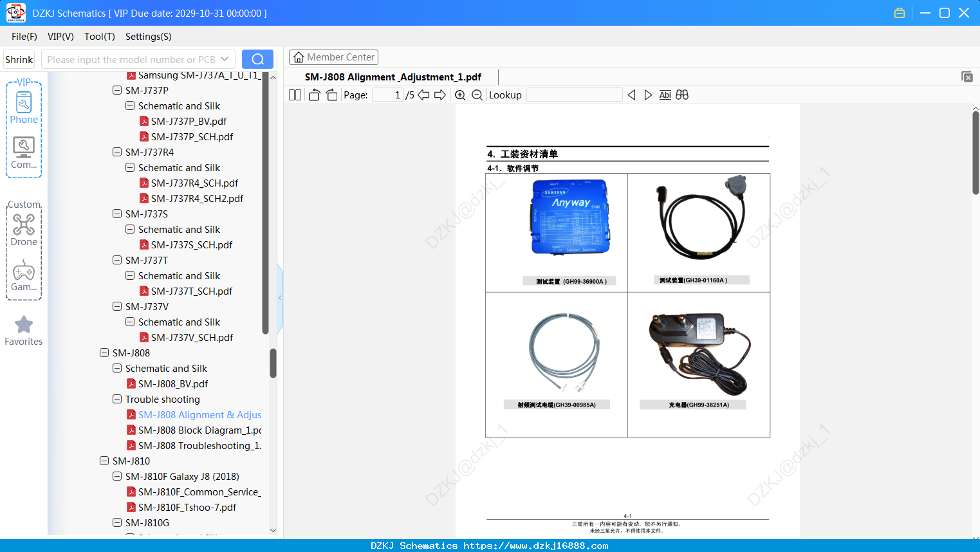Viewport: 980px width, 552px height.
Task: Click the Shrink button
Action: (x=19, y=59)
